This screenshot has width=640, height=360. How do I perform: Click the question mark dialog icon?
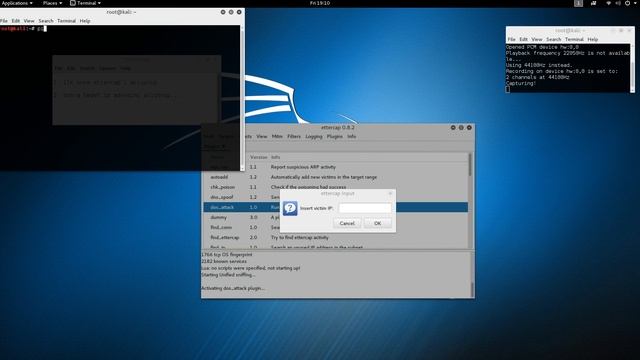click(x=290, y=208)
